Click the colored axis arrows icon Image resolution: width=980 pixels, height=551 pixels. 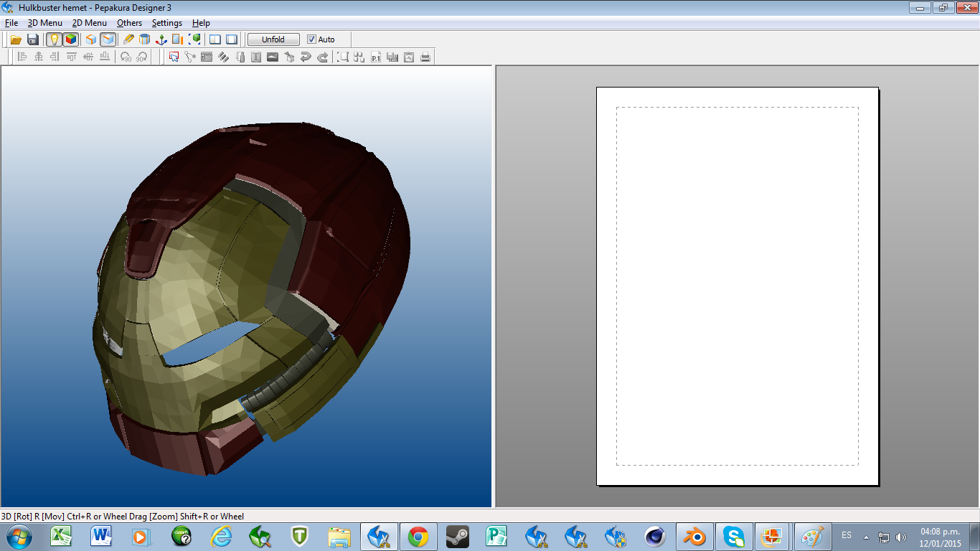pos(161,39)
